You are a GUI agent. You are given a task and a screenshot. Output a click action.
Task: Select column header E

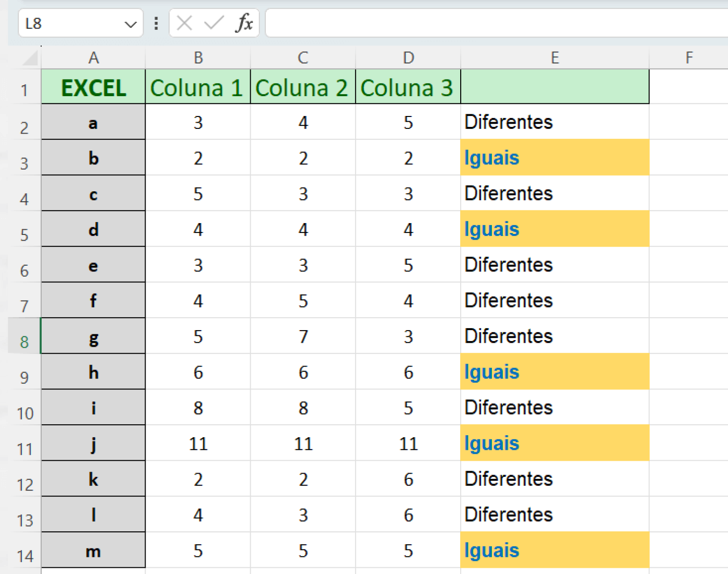pyautogui.click(x=555, y=57)
